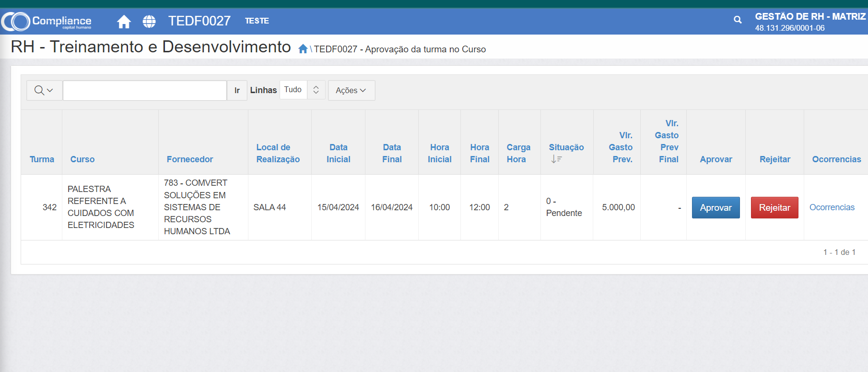
Task: Click the Ocorrencias column header
Action: tap(836, 159)
